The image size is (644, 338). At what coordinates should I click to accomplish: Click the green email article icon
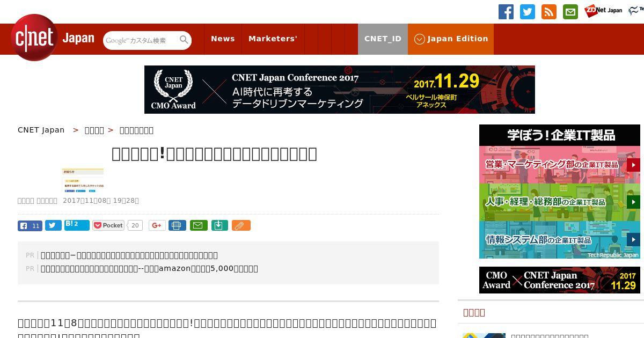[197, 225]
